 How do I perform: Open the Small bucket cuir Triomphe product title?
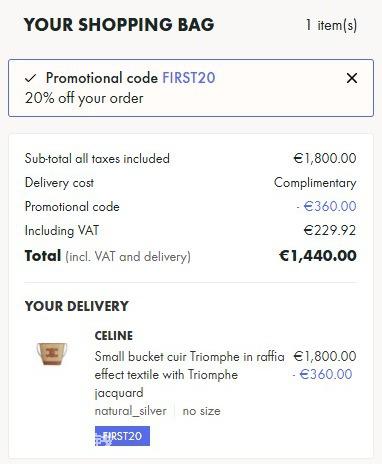[189, 375]
